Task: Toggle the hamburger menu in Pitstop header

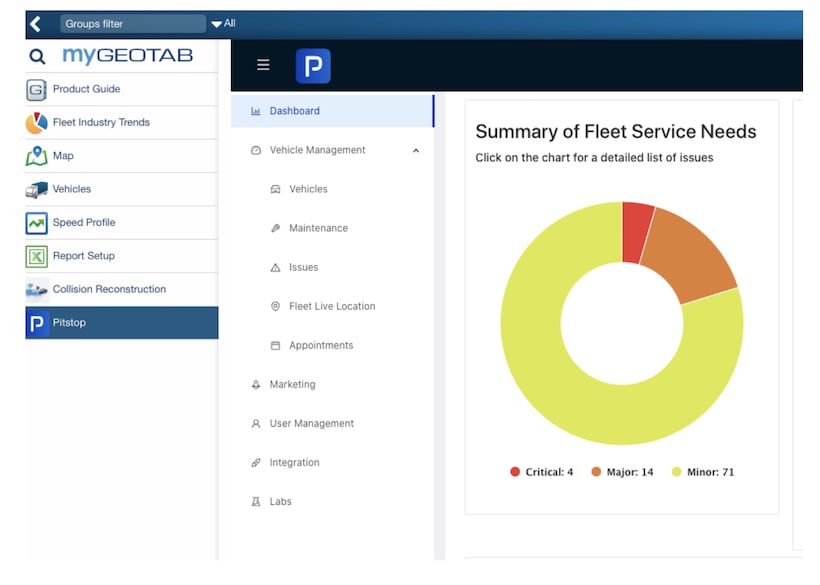Action: (x=263, y=65)
